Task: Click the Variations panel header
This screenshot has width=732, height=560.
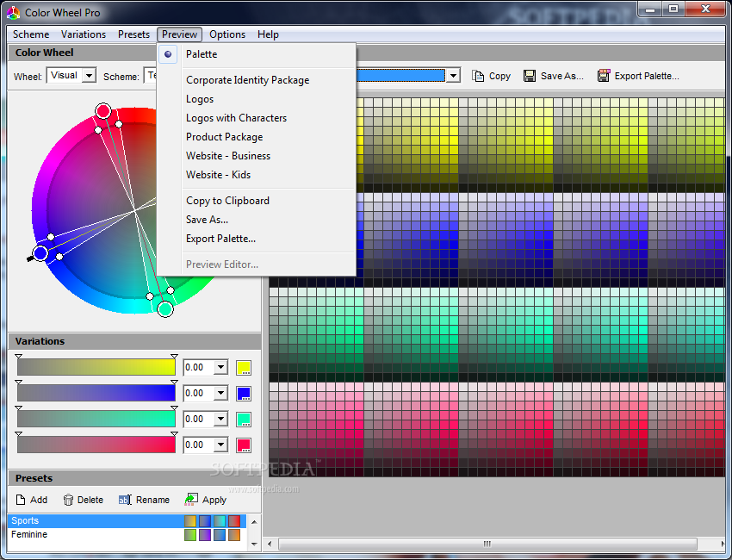Action: point(134,341)
